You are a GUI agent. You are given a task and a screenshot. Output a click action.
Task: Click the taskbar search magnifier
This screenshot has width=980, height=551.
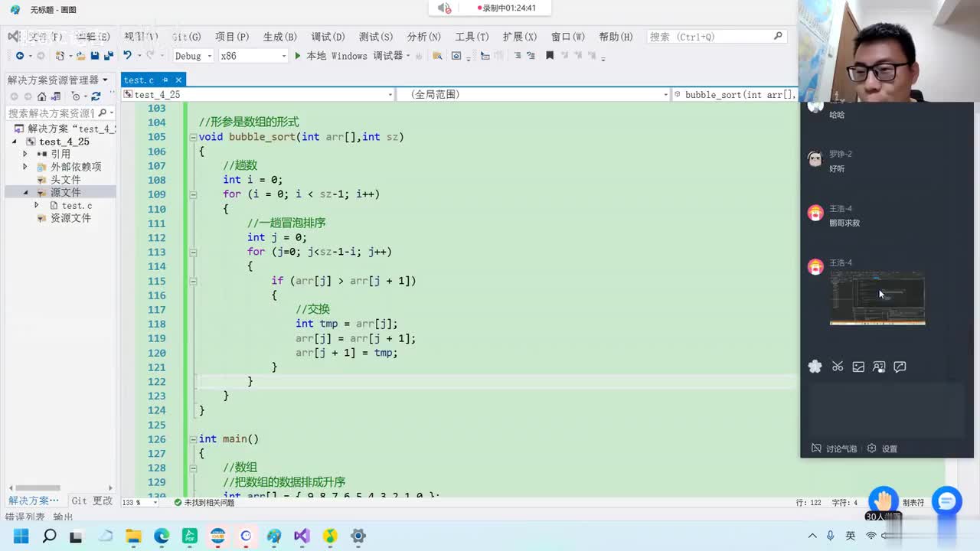pyautogui.click(x=49, y=536)
